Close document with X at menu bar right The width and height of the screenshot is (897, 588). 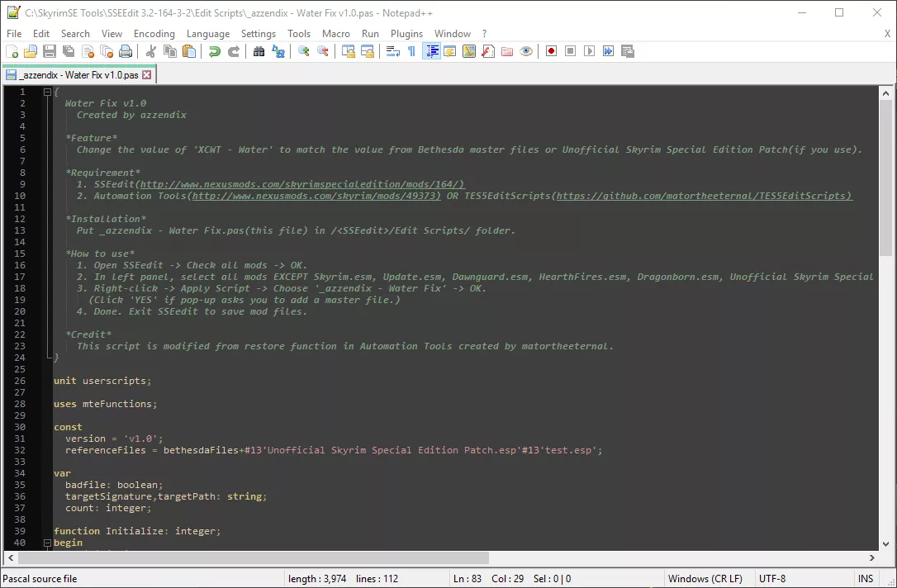pyautogui.click(x=888, y=34)
